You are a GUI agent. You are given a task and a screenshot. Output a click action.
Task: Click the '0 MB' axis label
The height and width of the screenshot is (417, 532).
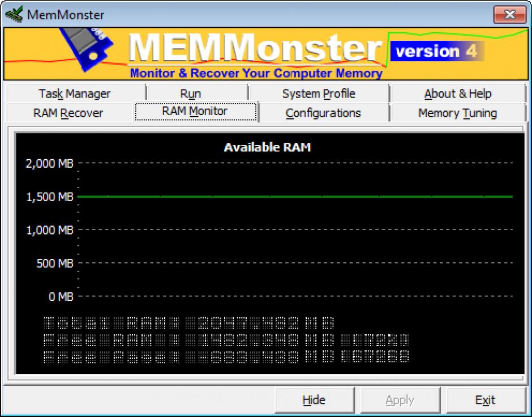pos(61,297)
